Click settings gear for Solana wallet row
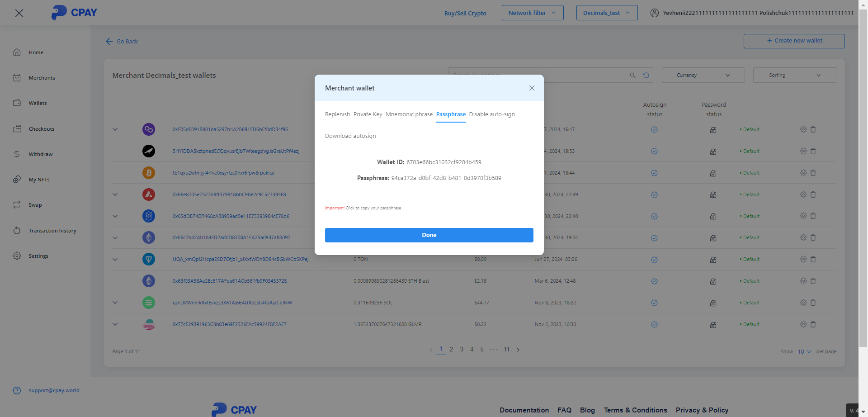The width and height of the screenshot is (868, 417). coord(803,303)
